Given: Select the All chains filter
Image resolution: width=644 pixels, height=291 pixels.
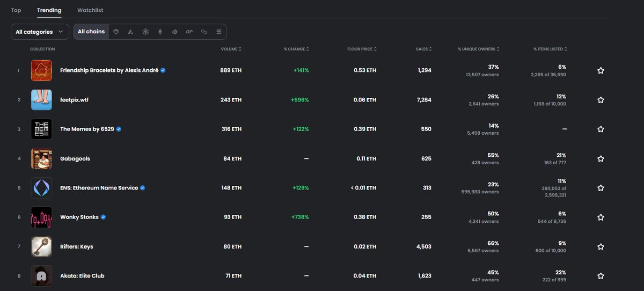Looking at the screenshot, I should [x=91, y=32].
